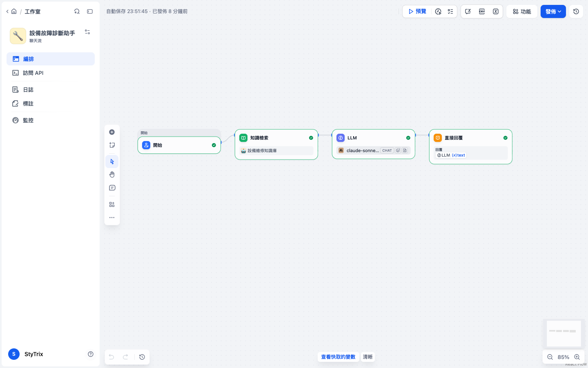Add a note with the sticky-note icon
This screenshot has height=368, width=588.
click(x=112, y=145)
